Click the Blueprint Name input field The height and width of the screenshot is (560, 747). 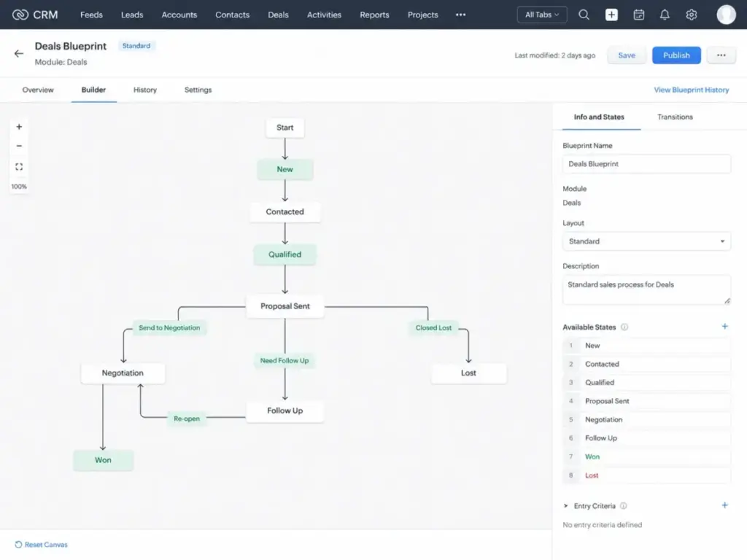click(646, 164)
